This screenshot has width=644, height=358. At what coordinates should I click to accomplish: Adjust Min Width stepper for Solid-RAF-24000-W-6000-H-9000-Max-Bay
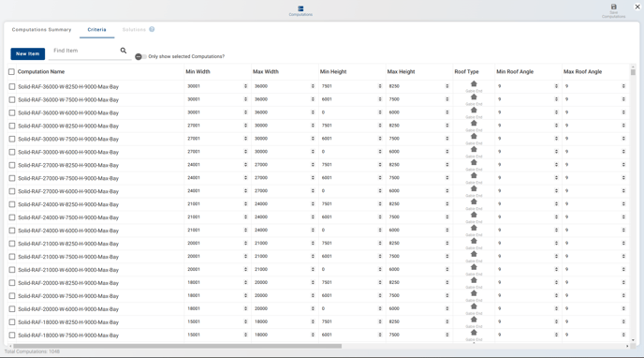(x=245, y=231)
